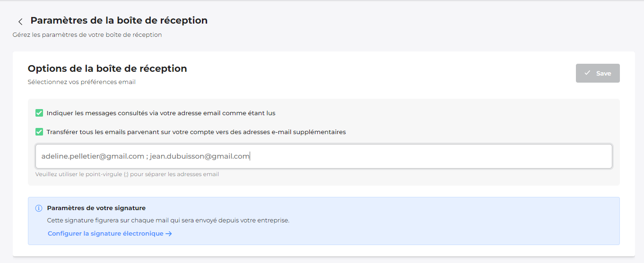644x263 pixels.
Task: Uncheck the mark messages as read checkbox
Action: [39, 113]
